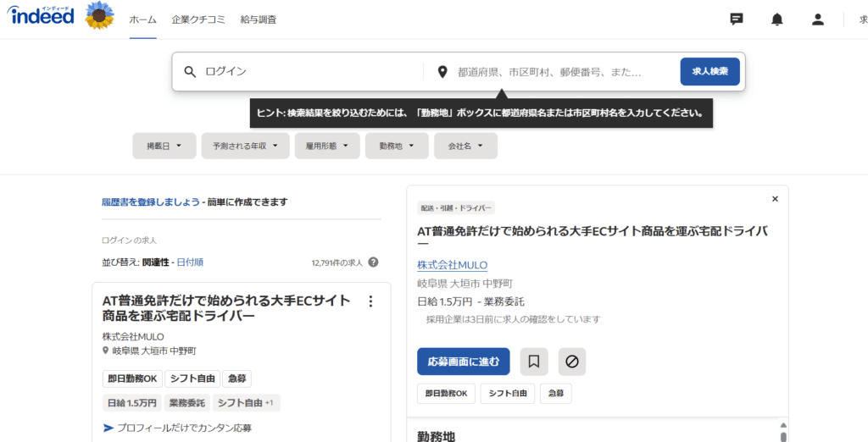Click the Indeed logo

42,16
